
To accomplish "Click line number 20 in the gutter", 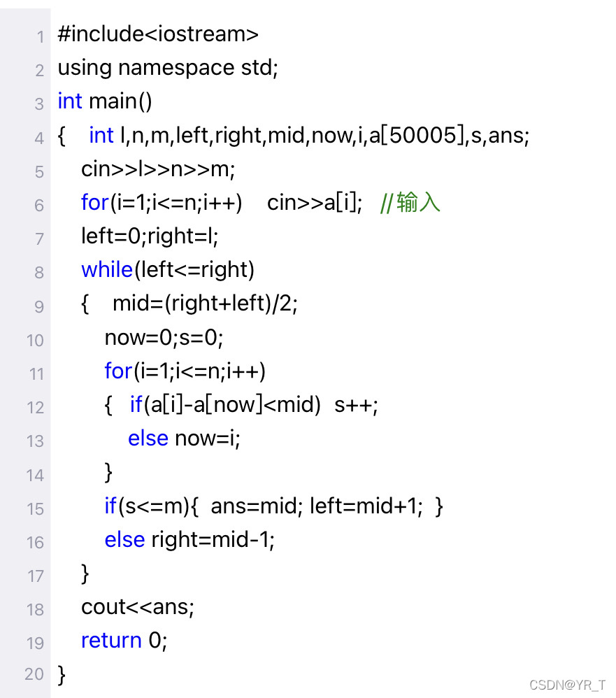I will pyautogui.click(x=34, y=674).
